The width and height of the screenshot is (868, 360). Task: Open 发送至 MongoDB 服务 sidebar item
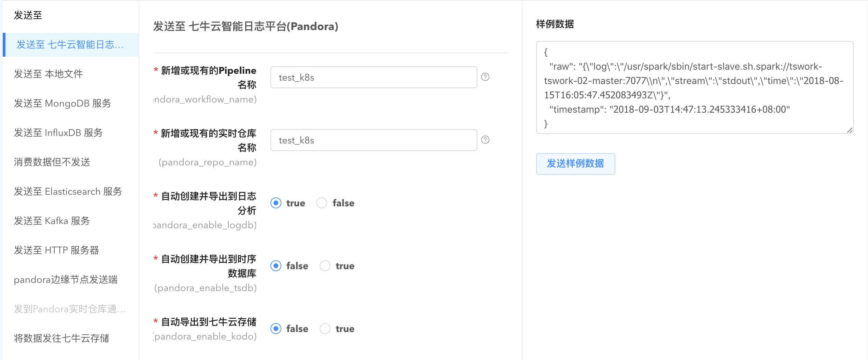[71, 103]
